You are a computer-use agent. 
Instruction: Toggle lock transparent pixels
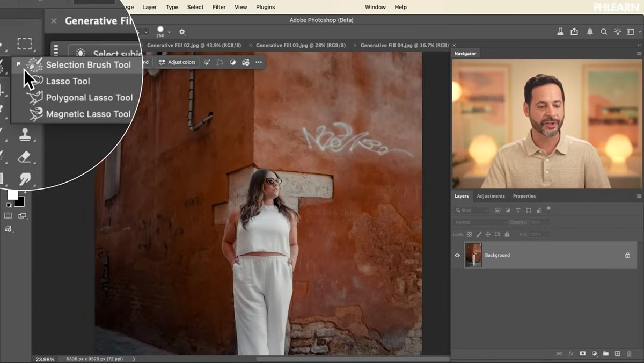pos(469,235)
